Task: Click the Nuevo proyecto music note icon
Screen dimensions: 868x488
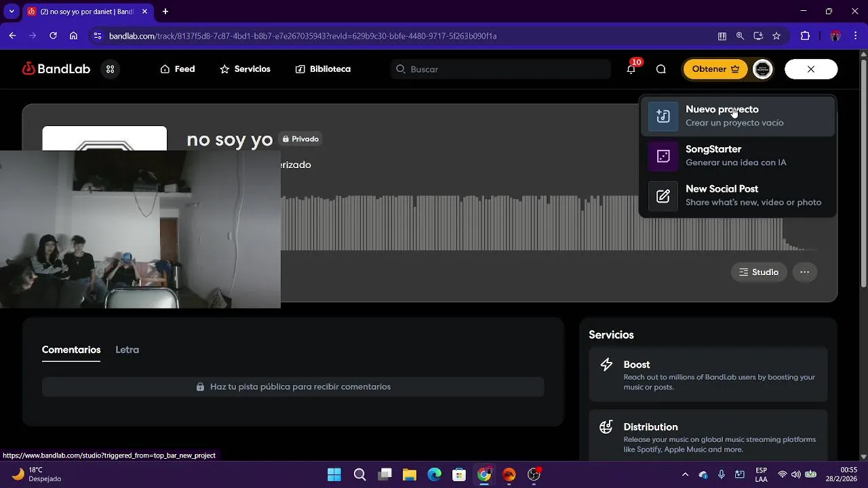Action: click(663, 116)
